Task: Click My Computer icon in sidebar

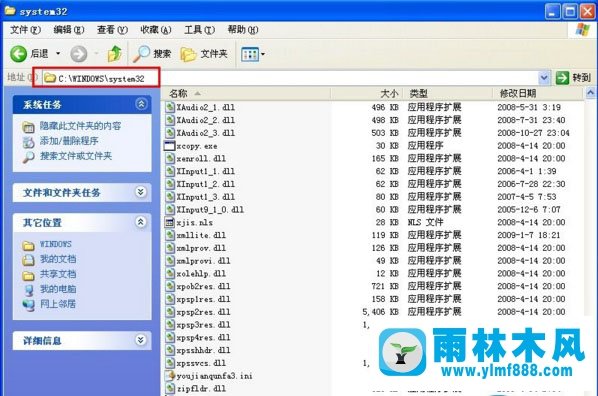Action: click(x=29, y=290)
